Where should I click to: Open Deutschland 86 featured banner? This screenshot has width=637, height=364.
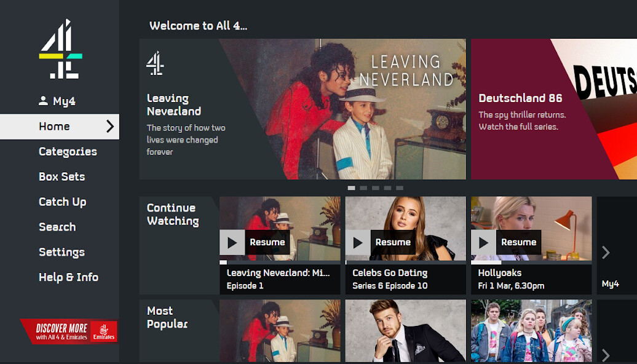pyautogui.click(x=554, y=109)
